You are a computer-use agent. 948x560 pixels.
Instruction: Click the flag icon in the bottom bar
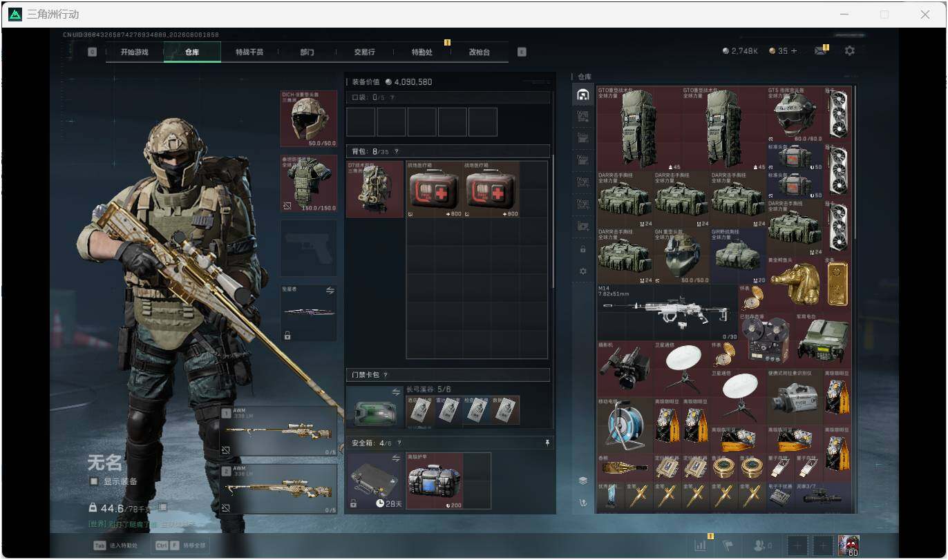[x=728, y=545]
